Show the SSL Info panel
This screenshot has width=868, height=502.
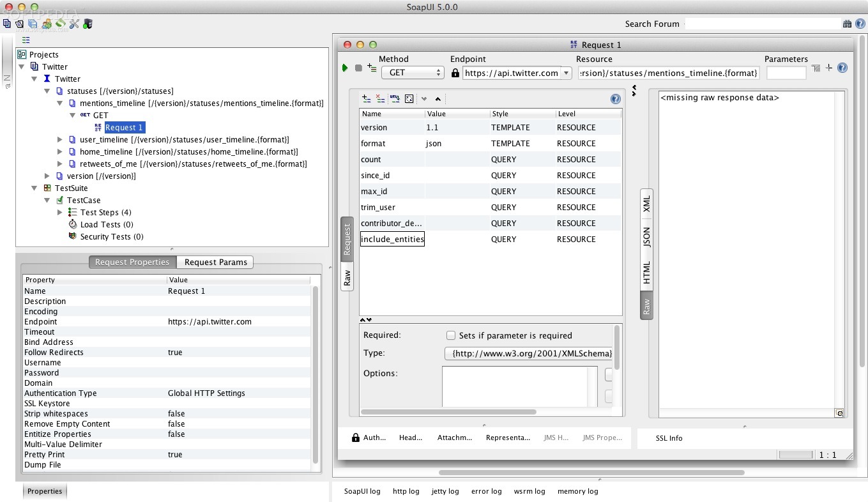coord(669,438)
